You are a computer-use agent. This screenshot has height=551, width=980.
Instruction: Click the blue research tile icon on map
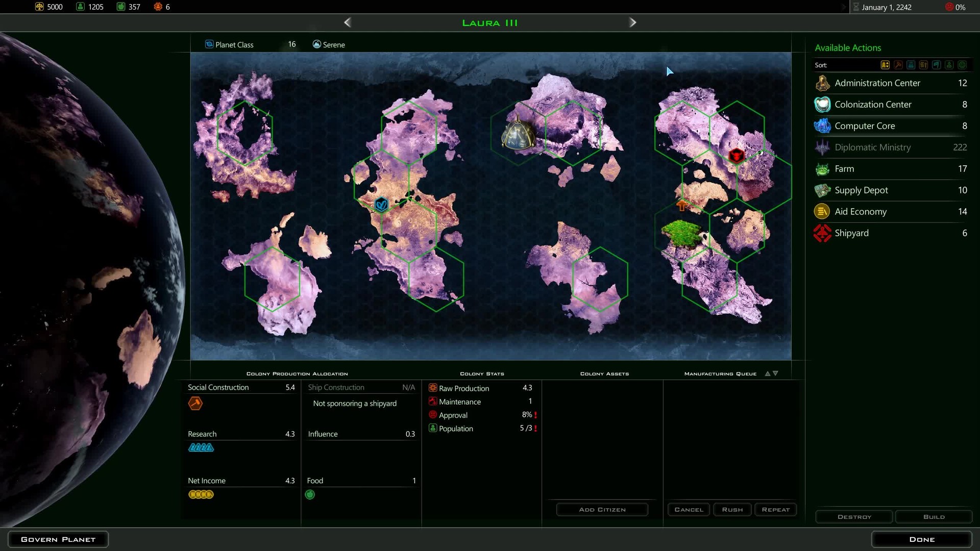(381, 205)
